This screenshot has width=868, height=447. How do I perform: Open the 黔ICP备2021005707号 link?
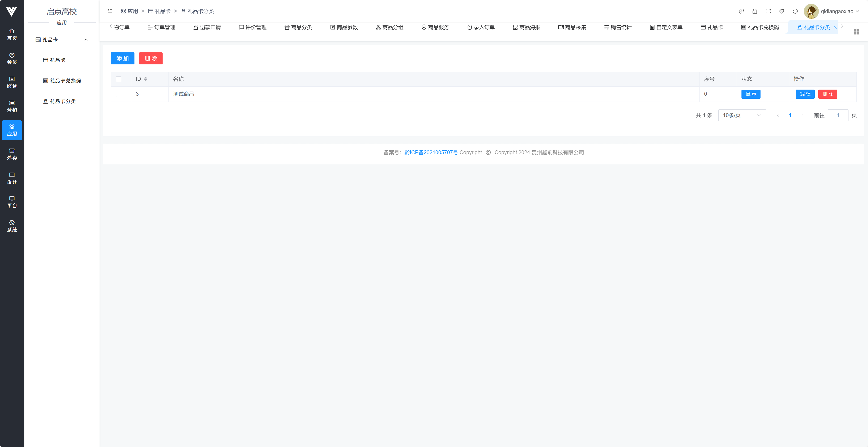[x=431, y=152]
